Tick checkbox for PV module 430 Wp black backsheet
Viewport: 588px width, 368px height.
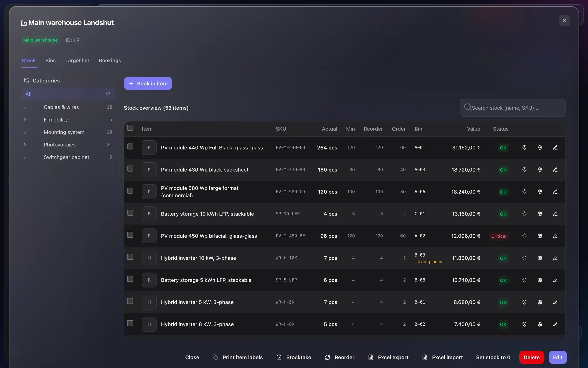pos(130,169)
